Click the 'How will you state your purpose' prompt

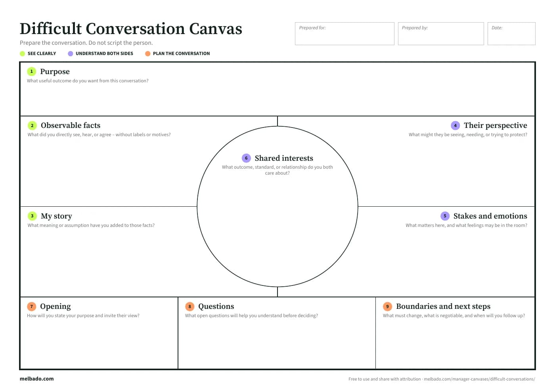(x=83, y=316)
